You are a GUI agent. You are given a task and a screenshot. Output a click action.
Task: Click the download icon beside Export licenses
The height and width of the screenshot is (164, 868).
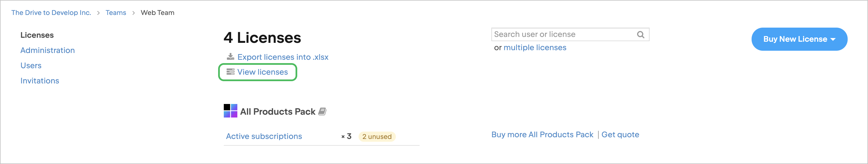tap(231, 56)
